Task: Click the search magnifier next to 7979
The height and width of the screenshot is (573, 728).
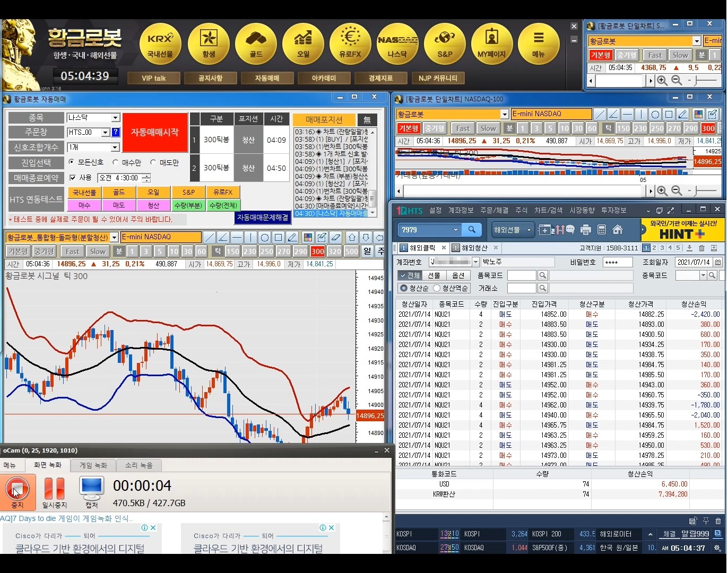Action: pyautogui.click(x=472, y=230)
